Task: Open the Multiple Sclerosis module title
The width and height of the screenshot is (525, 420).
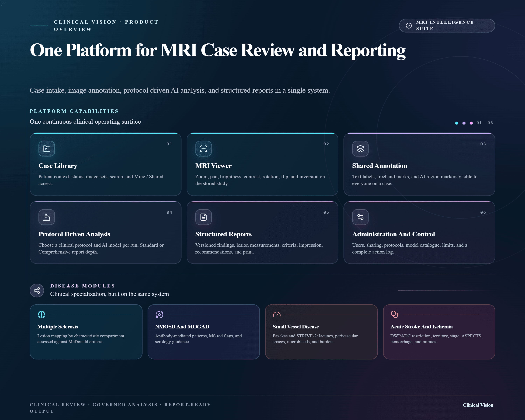Action: coord(58,327)
